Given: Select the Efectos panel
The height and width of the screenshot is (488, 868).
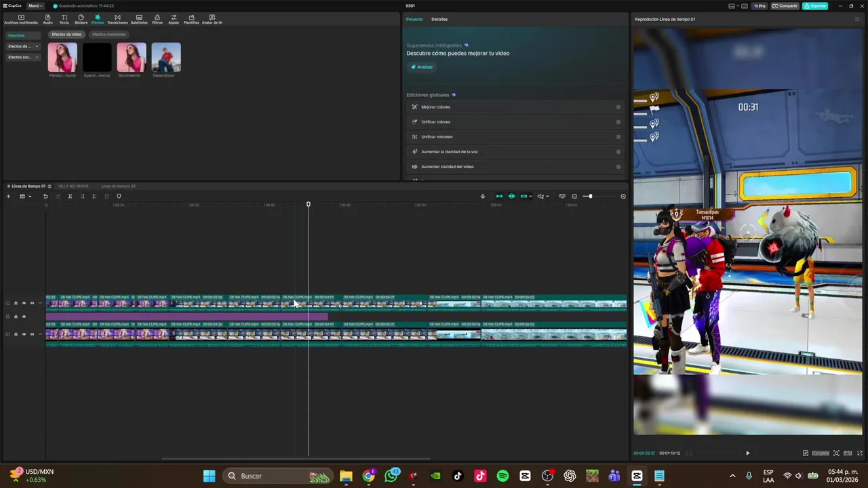Looking at the screenshot, I should [x=98, y=19].
